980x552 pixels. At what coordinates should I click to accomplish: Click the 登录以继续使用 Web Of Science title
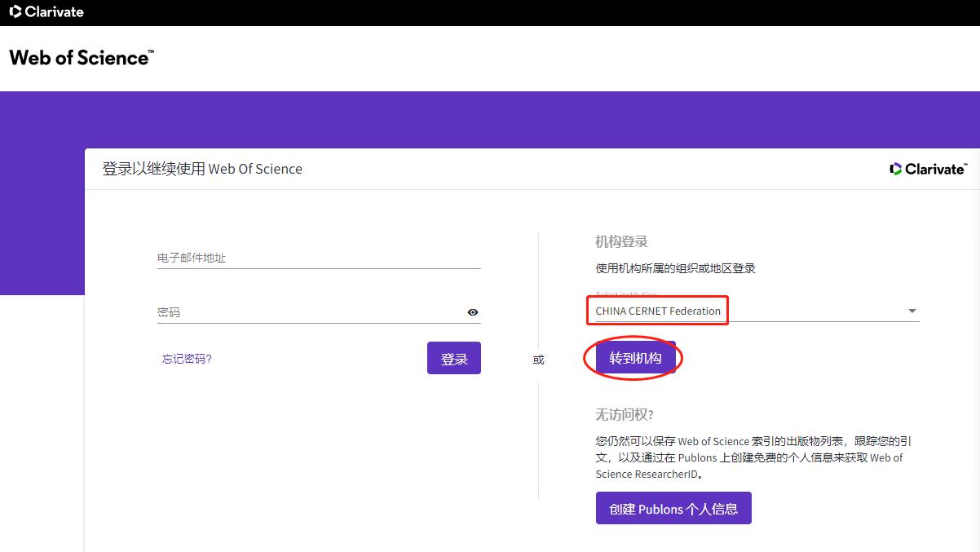202,169
